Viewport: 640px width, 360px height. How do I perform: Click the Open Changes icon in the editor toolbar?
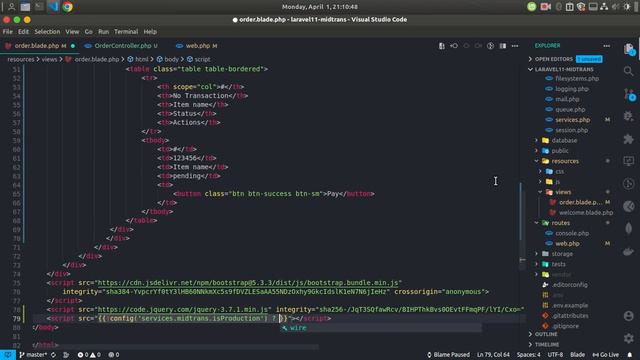454,46
